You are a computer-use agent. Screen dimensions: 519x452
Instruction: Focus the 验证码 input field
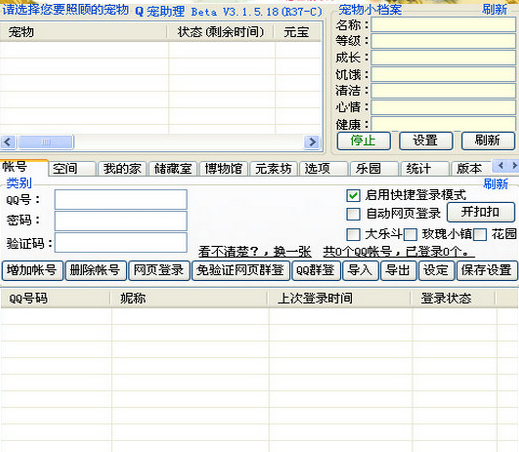point(121,242)
